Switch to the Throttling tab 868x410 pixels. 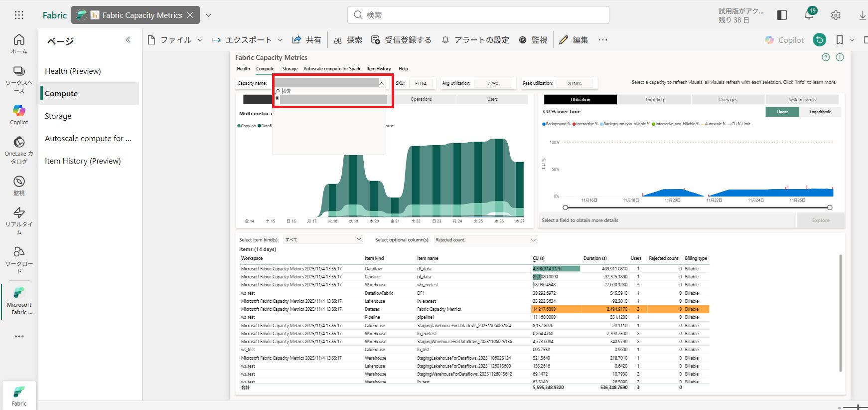[x=654, y=100]
